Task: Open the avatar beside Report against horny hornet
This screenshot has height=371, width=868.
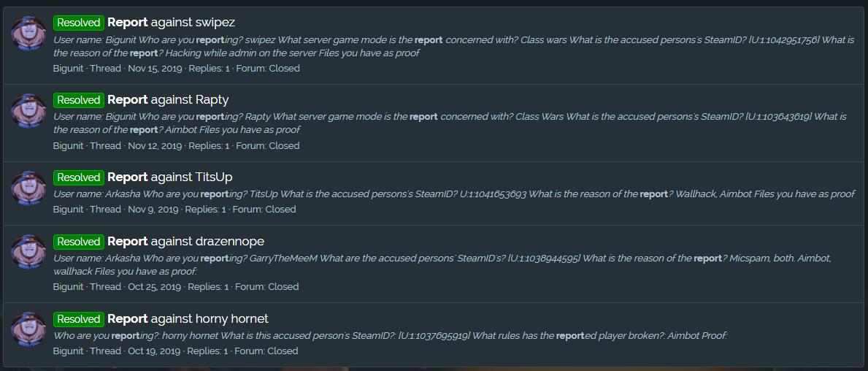Action: point(28,330)
